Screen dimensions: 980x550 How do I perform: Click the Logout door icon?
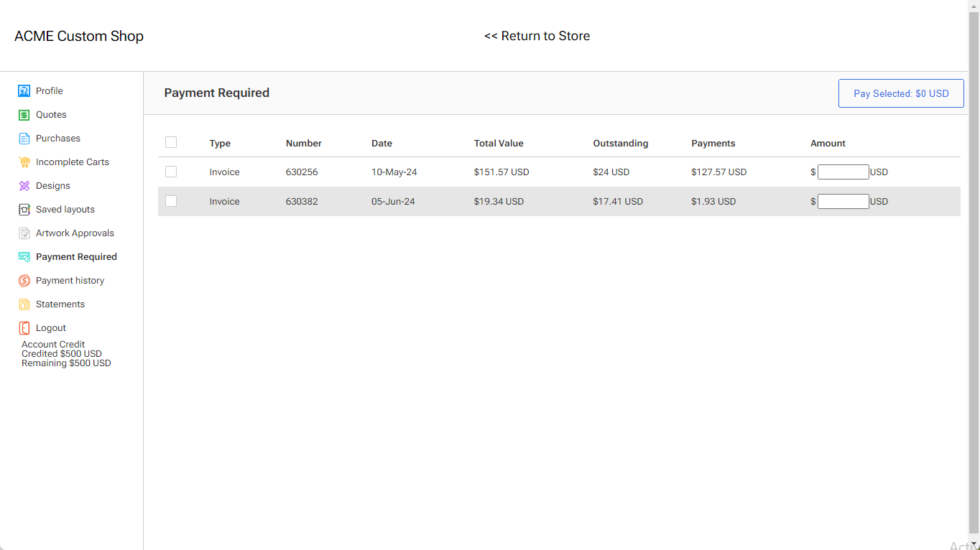click(x=24, y=328)
